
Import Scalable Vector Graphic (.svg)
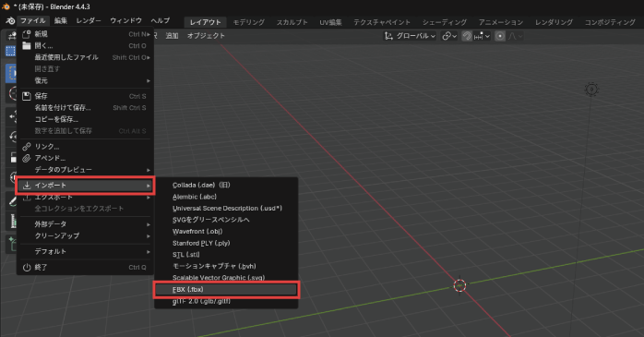[x=226, y=277]
